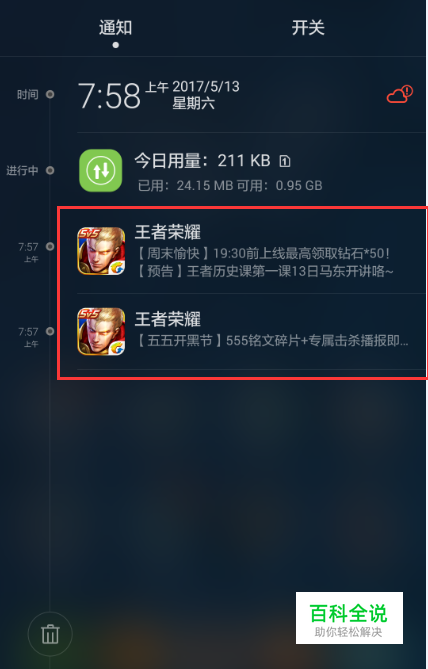Tap the 2017/5/13 date text

point(206,87)
